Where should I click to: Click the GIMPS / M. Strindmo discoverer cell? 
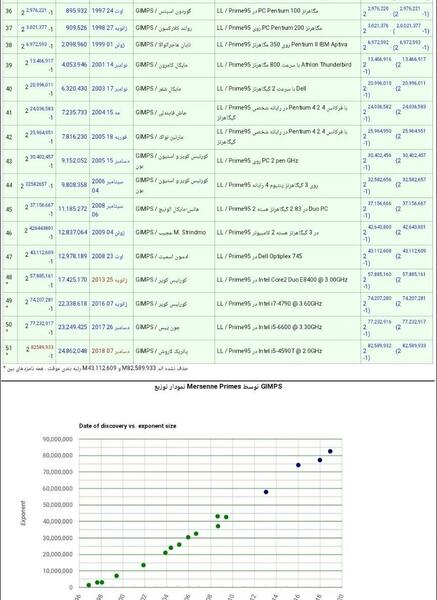tap(174, 232)
